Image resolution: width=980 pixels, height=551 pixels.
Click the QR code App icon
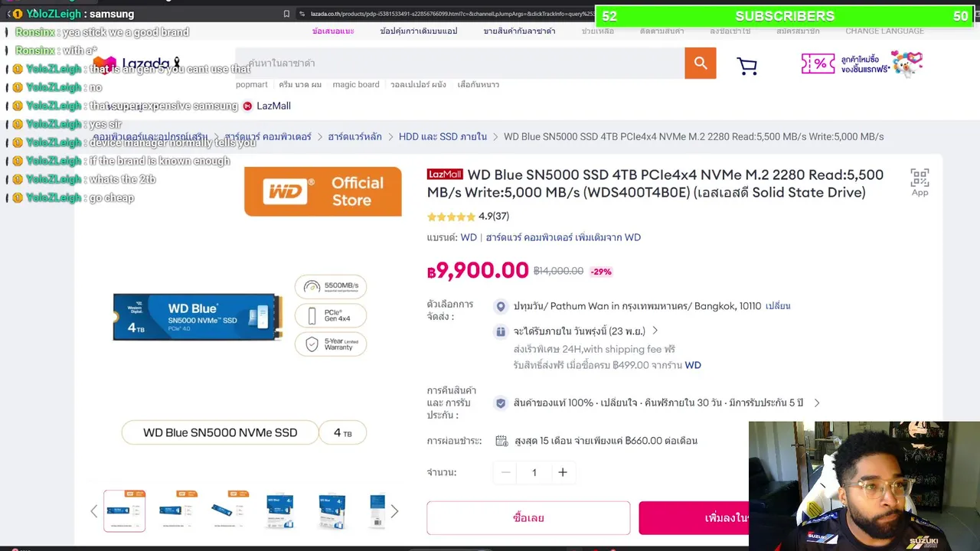pyautogui.click(x=920, y=182)
